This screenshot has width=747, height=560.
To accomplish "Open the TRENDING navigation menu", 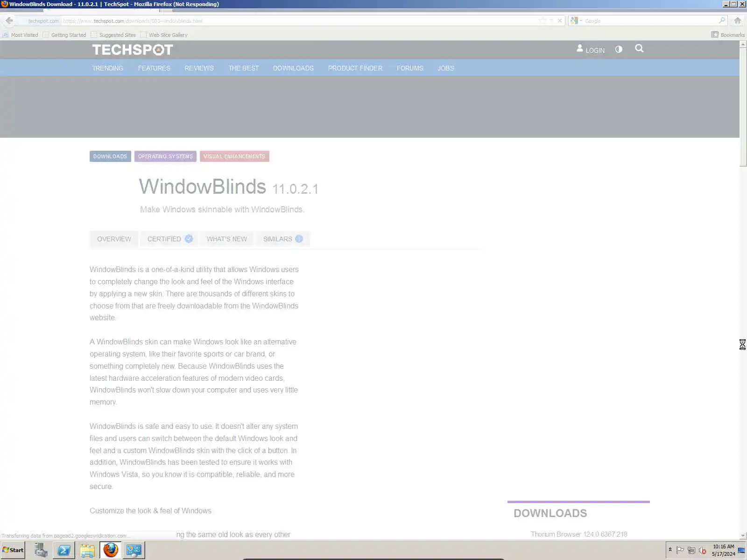I will [108, 68].
